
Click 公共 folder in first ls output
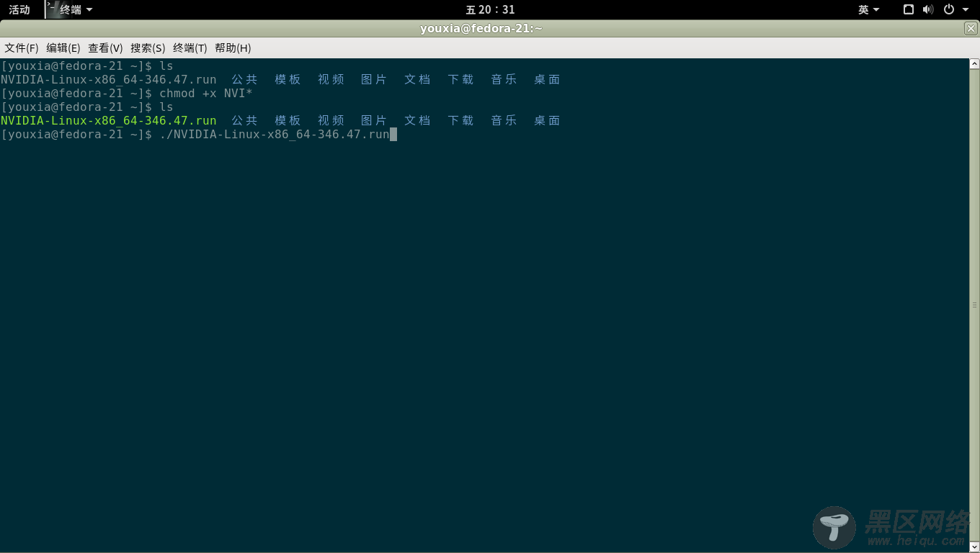[x=244, y=79]
